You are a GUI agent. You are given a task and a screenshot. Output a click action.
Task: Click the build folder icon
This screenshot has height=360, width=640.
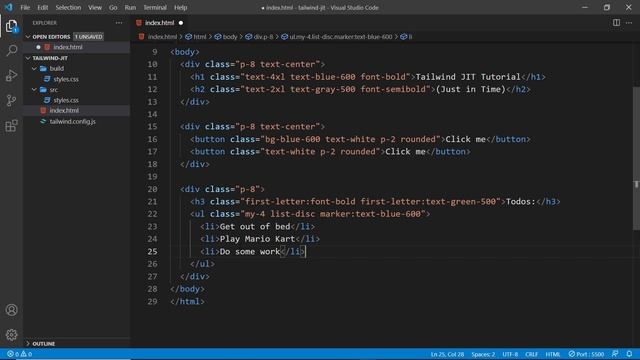point(43,69)
